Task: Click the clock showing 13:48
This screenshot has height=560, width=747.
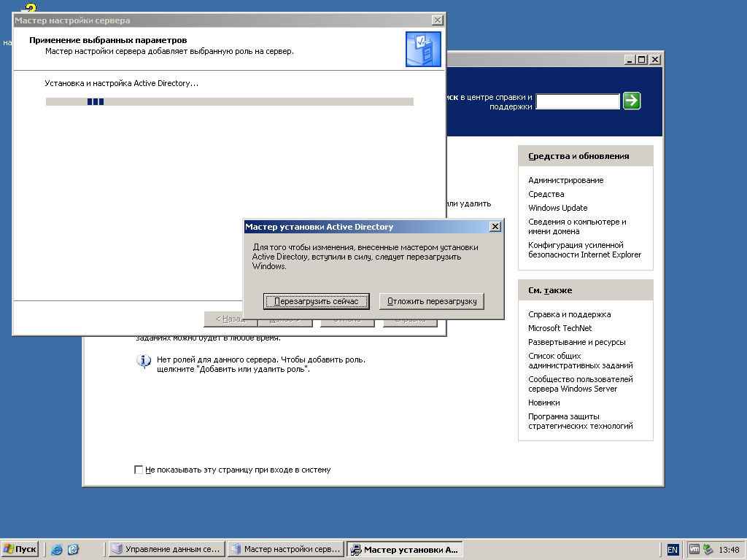Action: pyautogui.click(x=729, y=550)
